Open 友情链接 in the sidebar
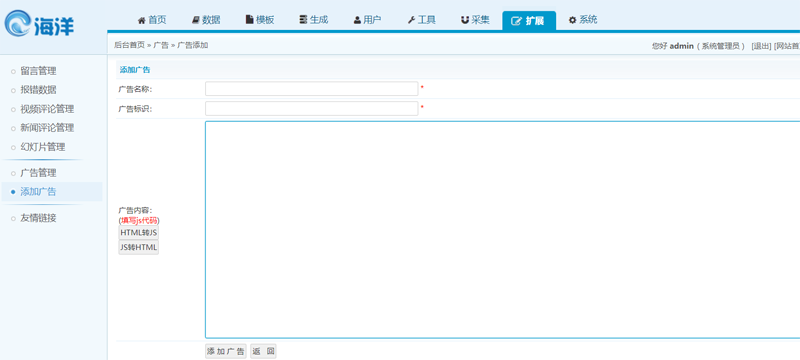 tap(38, 218)
